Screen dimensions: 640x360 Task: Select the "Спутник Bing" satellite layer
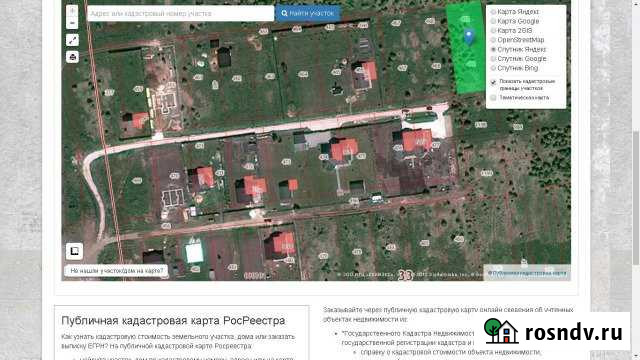[493, 68]
